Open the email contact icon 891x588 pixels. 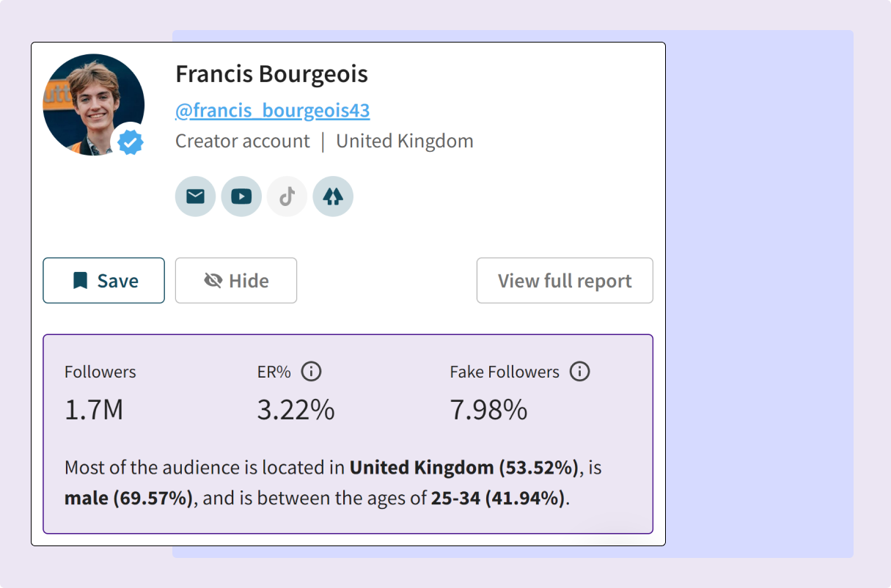pyautogui.click(x=195, y=196)
